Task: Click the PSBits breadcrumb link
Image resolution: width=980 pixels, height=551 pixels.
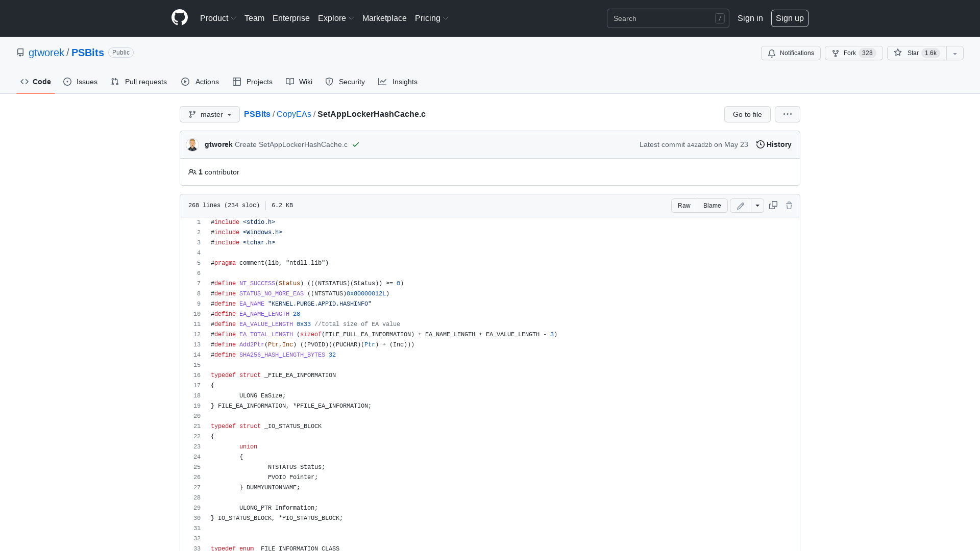Action: (257, 114)
